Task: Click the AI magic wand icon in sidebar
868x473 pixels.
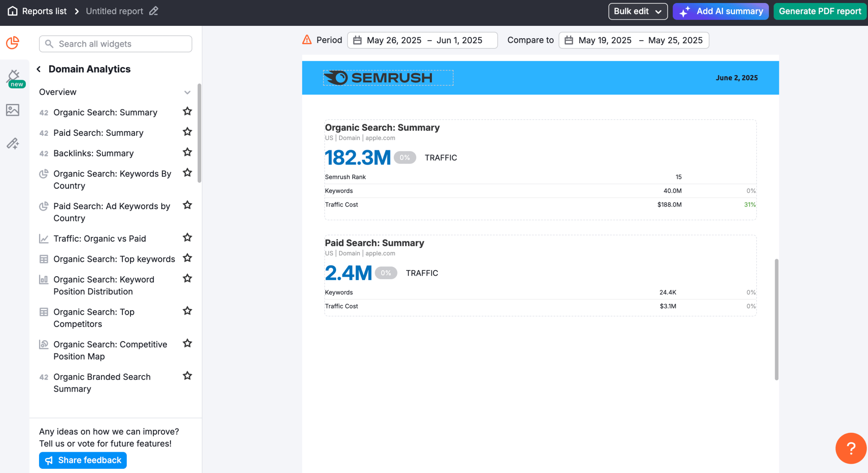Action: (x=13, y=143)
